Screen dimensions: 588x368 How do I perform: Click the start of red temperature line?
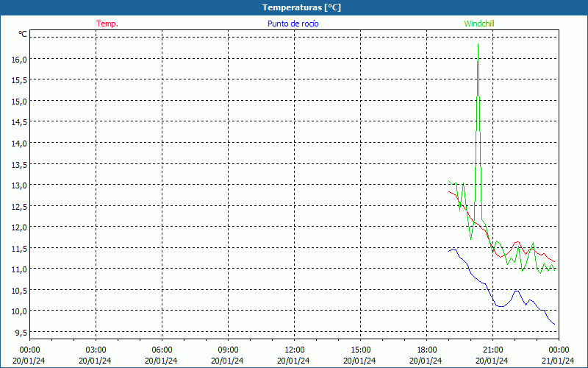[449, 191]
